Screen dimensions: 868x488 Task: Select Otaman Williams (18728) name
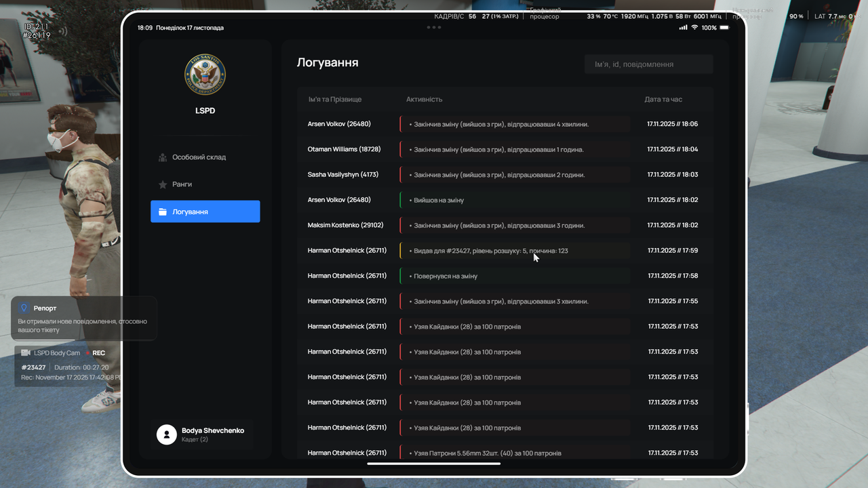pyautogui.click(x=344, y=149)
